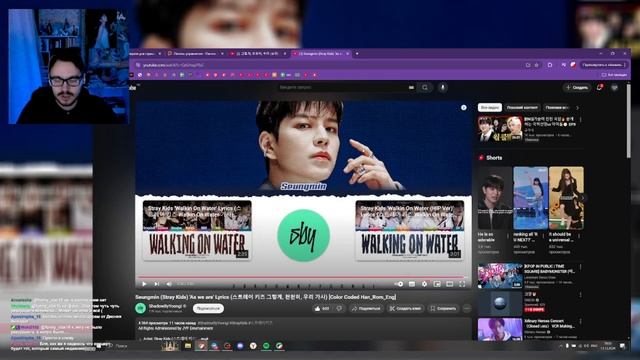The image size is (640, 360).
Task: Close the active Seungmin browser tab
Action: tap(348, 53)
